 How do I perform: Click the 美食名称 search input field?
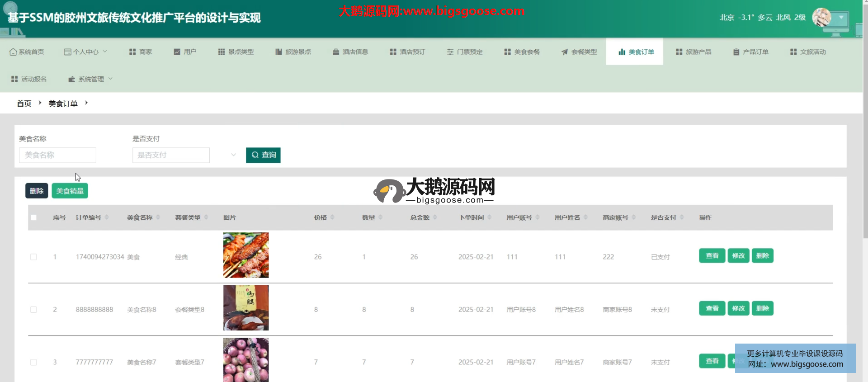pos(57,155)
